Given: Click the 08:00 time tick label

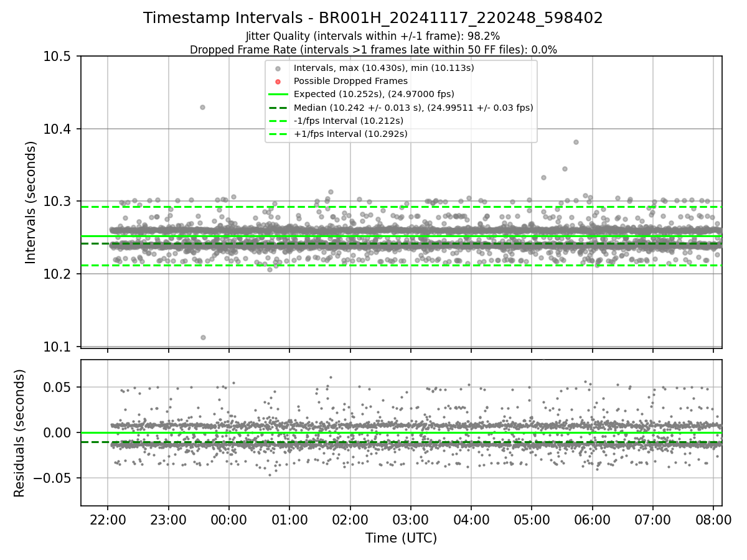Looking at the screenshot, I should click(x=713, y=519).
